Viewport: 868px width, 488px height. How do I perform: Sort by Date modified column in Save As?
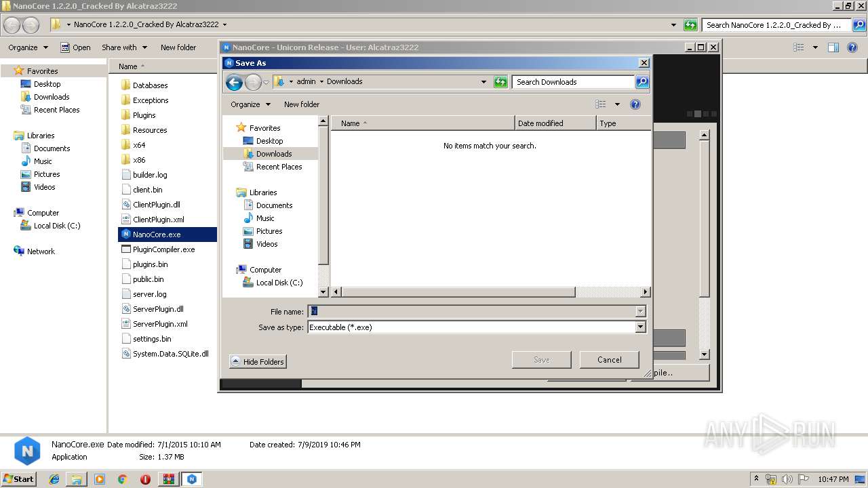[x=555, y=123]
